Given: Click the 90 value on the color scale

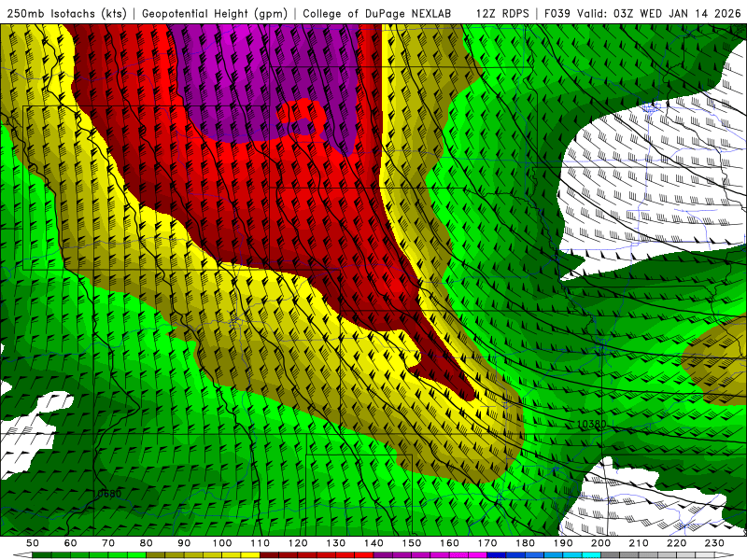Looking at the screenshot, I should 184,543.
